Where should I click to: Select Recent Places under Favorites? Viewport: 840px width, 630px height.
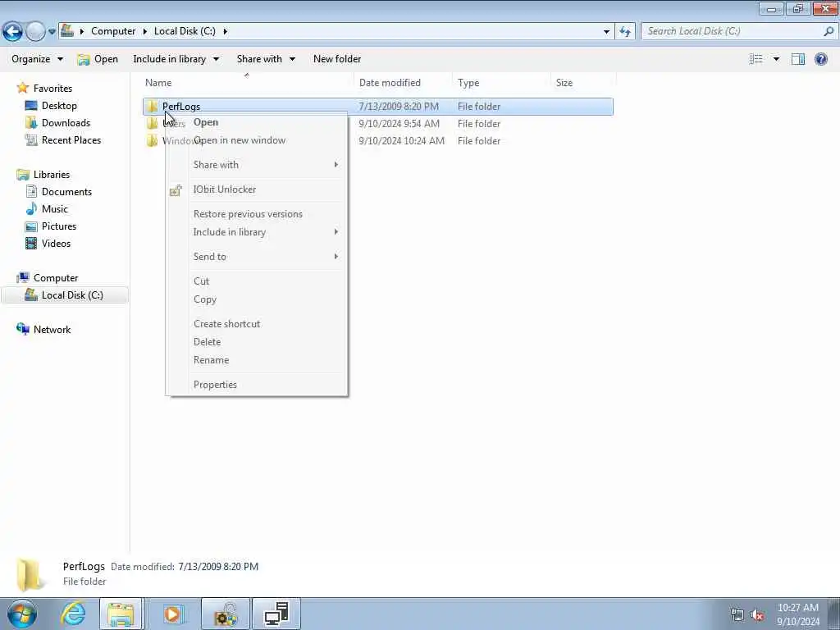(x=71, y=139)
